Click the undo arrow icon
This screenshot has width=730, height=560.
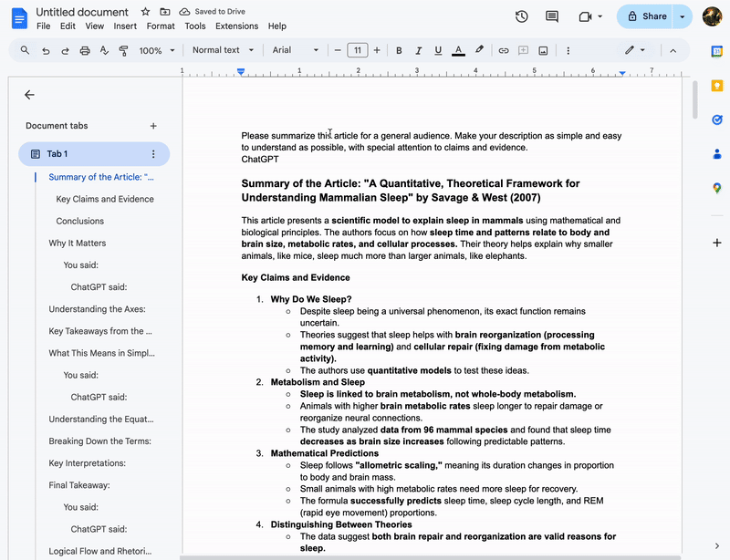(x=47, y=51)
